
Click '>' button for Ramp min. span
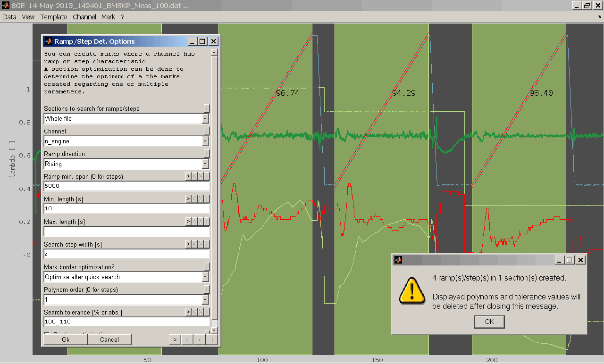click(x=188, y=176)
